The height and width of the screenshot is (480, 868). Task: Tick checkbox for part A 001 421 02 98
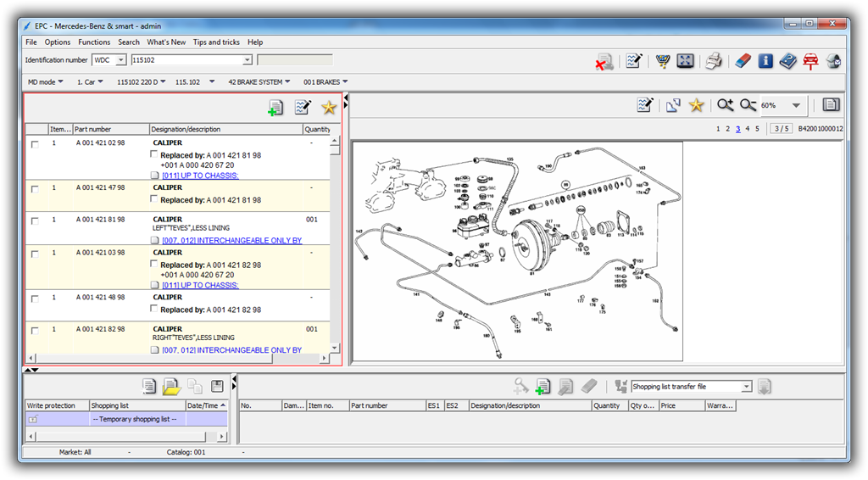[35, 144]
